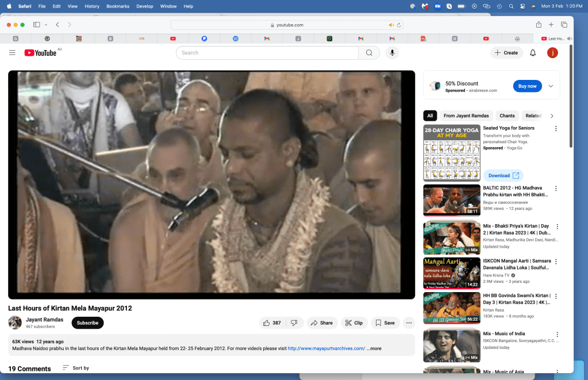Viewport: 588px width, 380px height.
Task: Open Safari tab overview icon
Action: click(564, 25)
